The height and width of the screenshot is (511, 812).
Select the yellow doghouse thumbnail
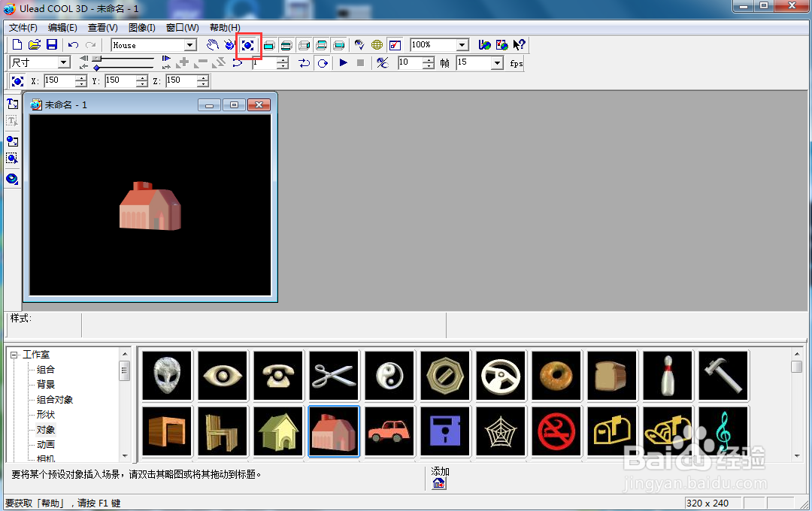click(x=278, y=431)
